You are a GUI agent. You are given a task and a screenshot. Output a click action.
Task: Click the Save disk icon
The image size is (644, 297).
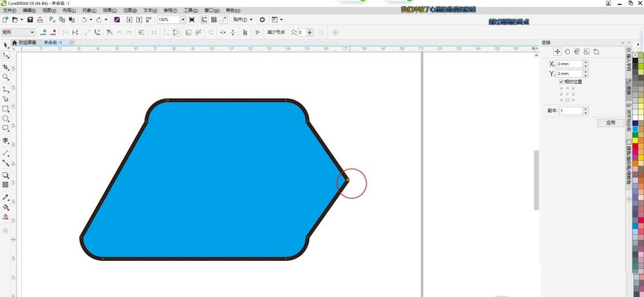click(x=30, y=19)
